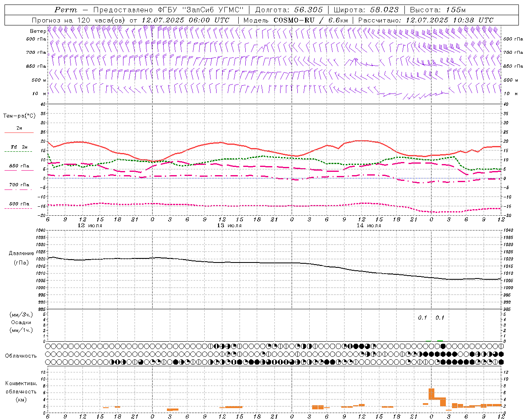
Task: Click the '(мм/1ч.)' precipitation unit label
Action: 21,330
